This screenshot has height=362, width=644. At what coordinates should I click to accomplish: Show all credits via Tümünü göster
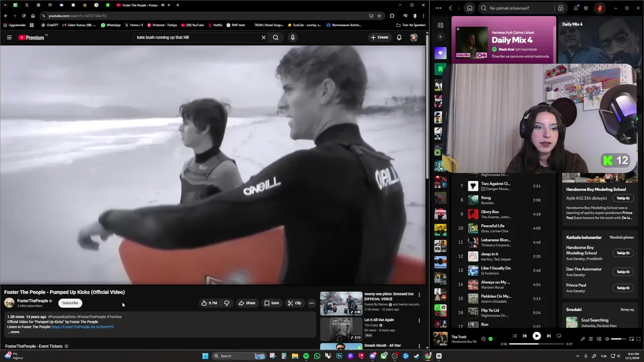(621, 237)
